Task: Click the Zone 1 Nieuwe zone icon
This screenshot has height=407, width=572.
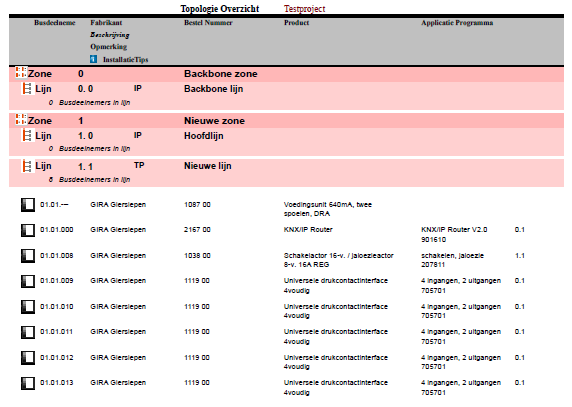Action: pyautogui.click(x=21, y=119)
